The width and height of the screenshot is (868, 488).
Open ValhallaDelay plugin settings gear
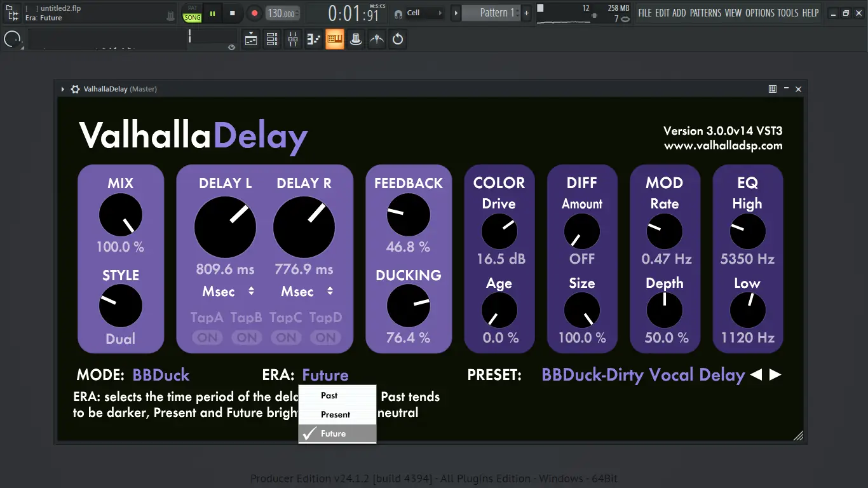click(x=75, y=89)
